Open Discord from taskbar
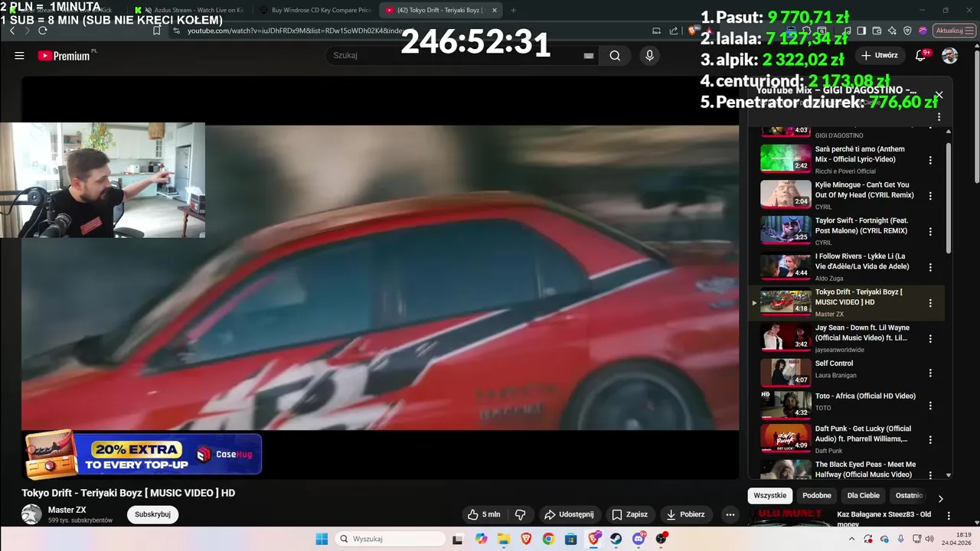This screenshot has width=980, height=551. coord(639,539)
